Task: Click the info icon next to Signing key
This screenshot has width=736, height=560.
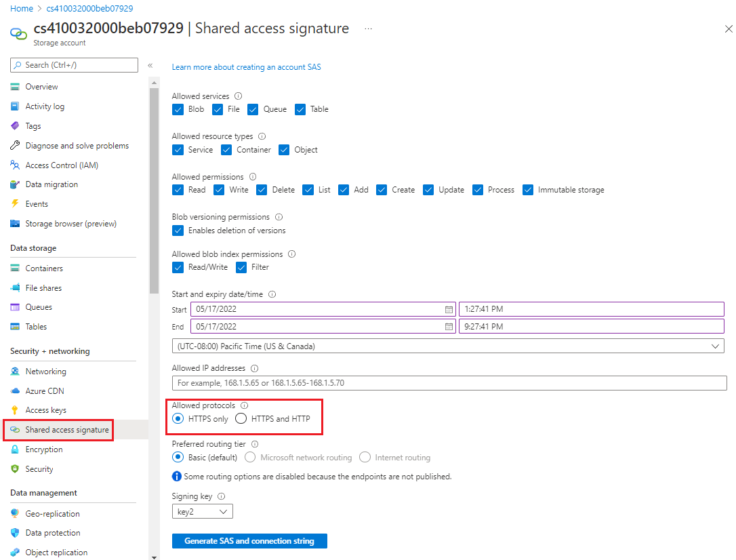Action: tap(222, 496)
